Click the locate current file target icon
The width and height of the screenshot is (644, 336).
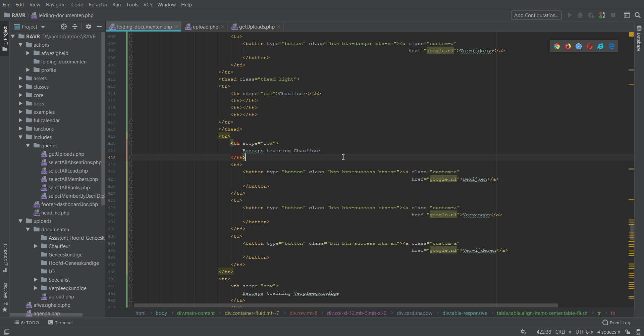pos(64,27)
